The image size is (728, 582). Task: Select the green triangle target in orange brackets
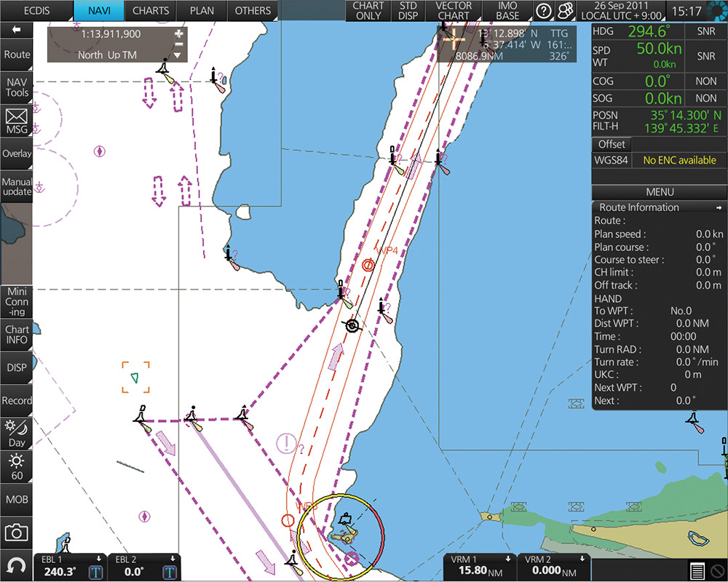pyautogui.click(x=135, y=378)
